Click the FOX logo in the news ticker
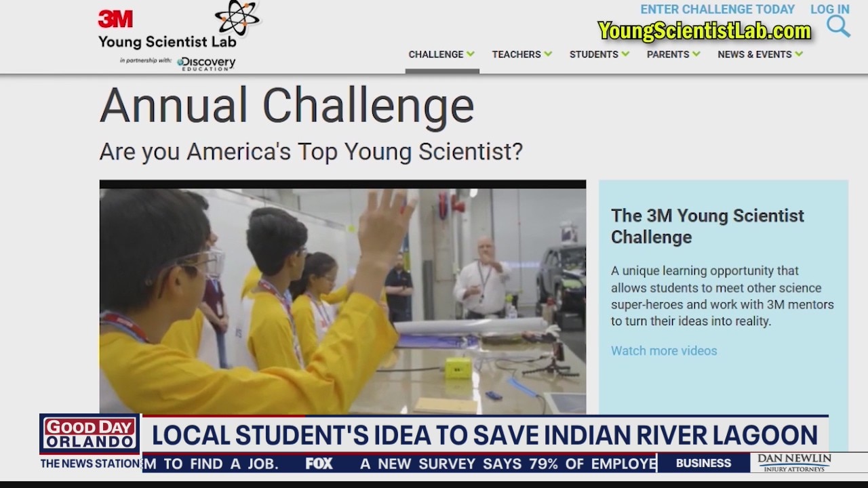 pos(319,464)
